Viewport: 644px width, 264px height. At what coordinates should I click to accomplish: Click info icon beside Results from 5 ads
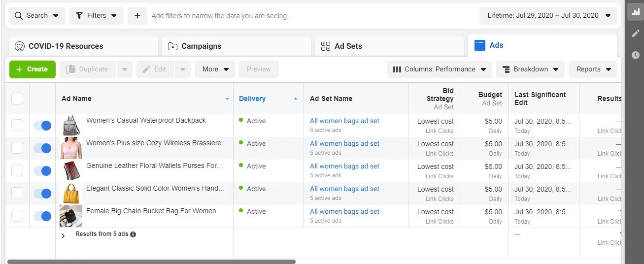click(133, 234)
